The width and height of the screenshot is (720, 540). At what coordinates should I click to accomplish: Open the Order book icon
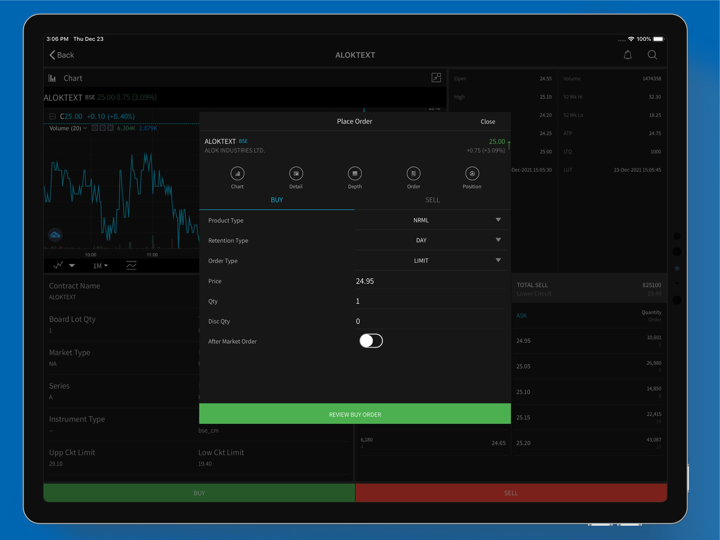click(x=413, y=174)
